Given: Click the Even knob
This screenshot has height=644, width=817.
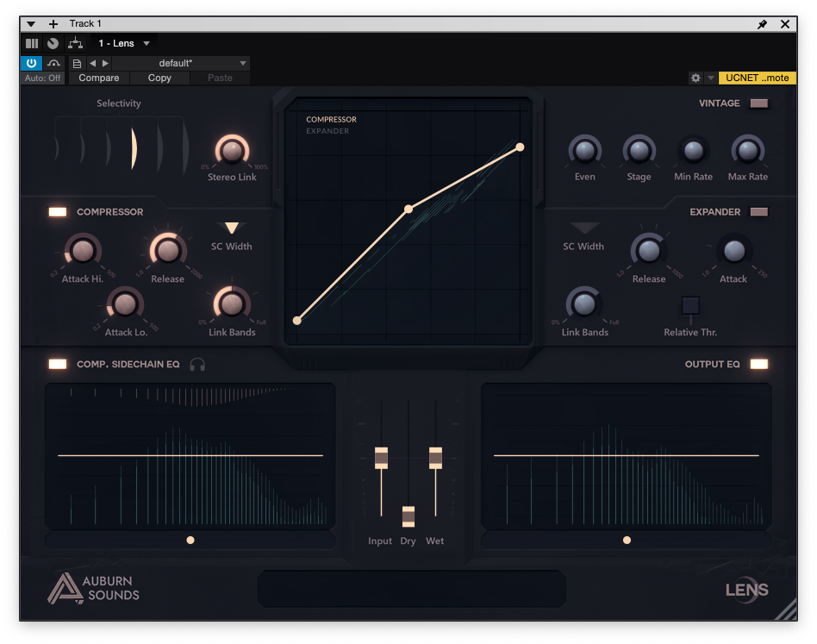Looking at the screenshot, I should [584, 151].
